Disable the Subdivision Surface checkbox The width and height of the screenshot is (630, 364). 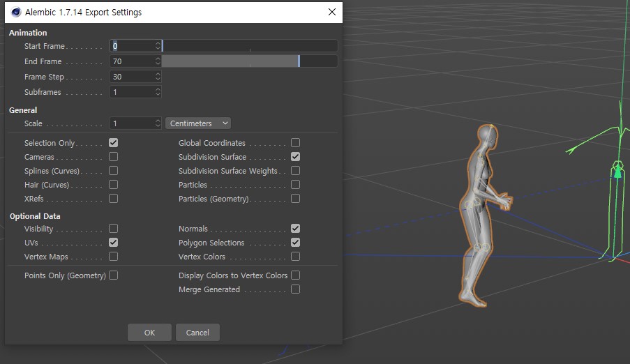tap(295, 157)
